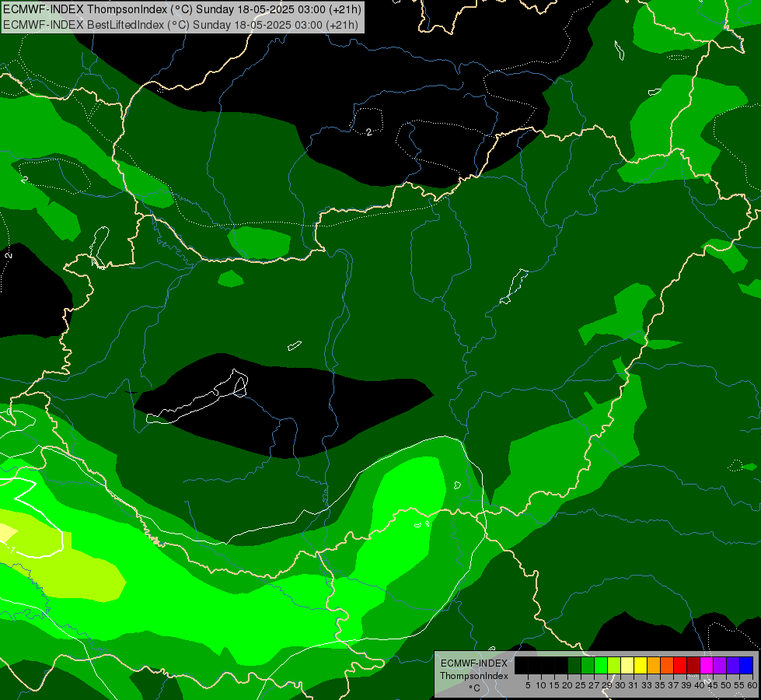
Task: Pick the blue 55-60 legend swatch
Action: click(x=746, y=665)
